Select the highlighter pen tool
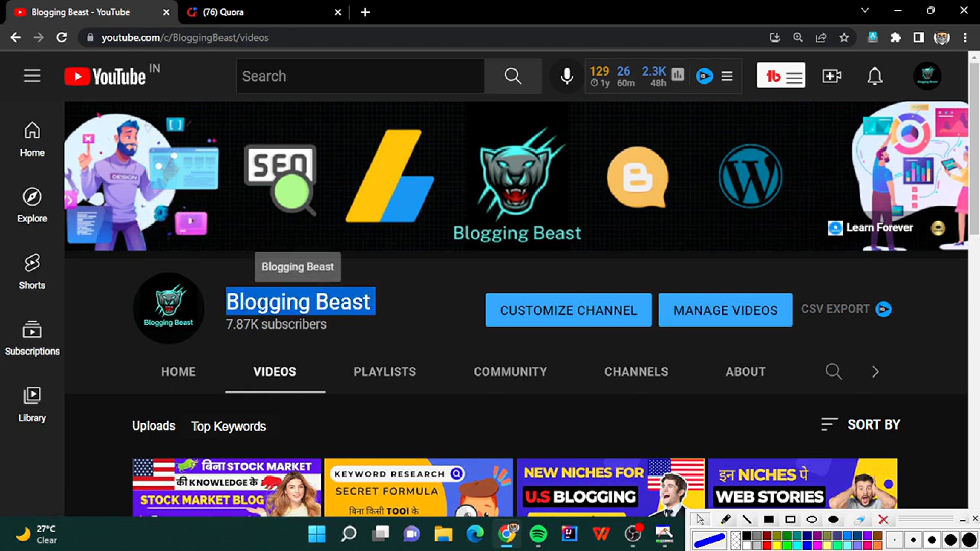 725,519
